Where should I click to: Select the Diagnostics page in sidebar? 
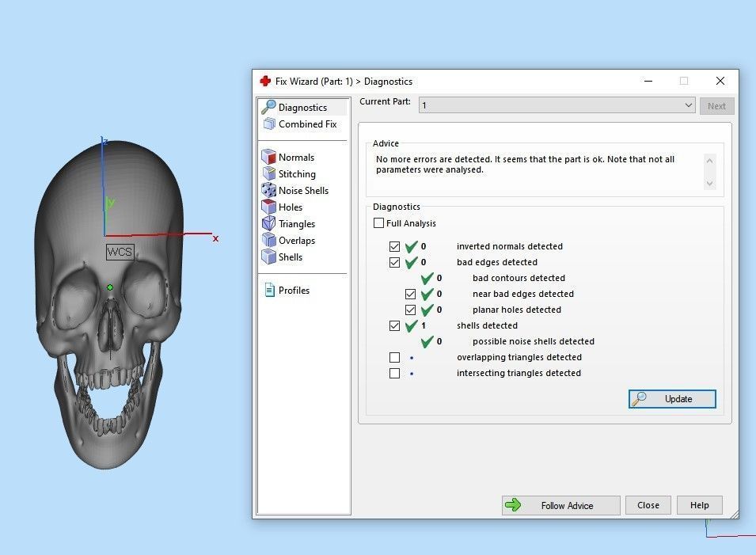click(303, 107)
